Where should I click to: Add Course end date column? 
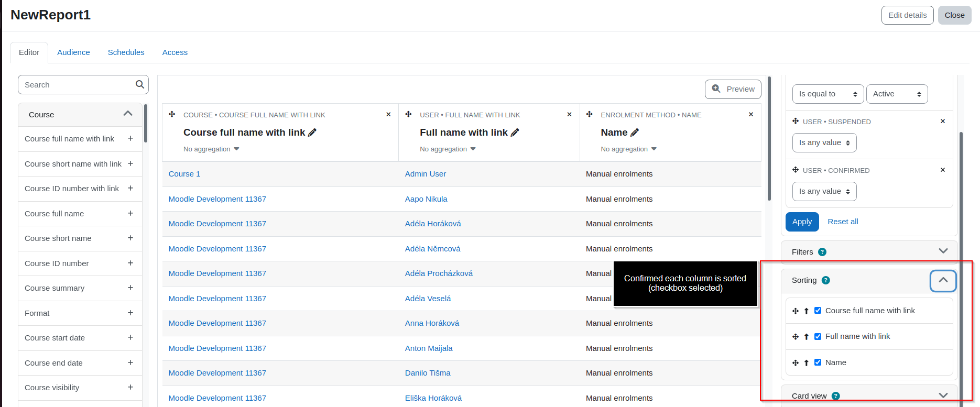[x=130, y=362]
